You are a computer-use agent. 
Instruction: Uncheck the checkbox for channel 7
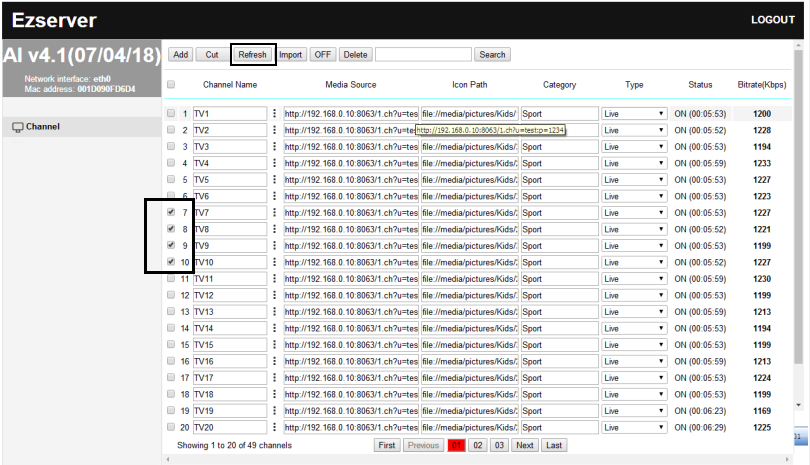[172, 213]
